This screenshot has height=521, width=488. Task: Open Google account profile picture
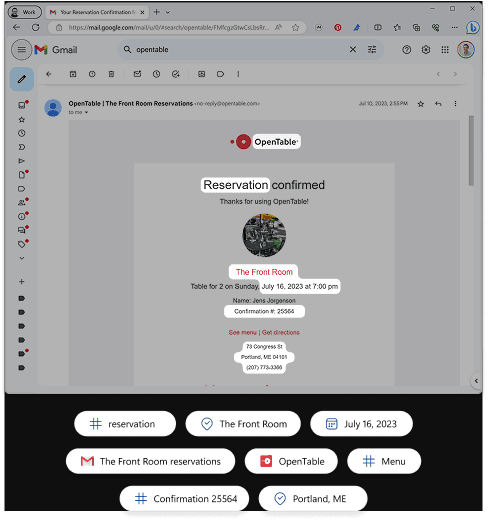[466, 50]
